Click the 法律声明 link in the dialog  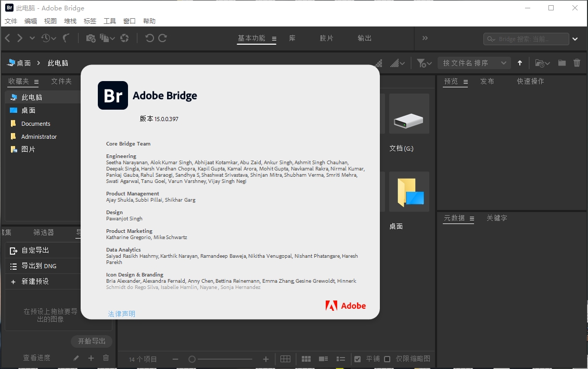pos(121,313)
